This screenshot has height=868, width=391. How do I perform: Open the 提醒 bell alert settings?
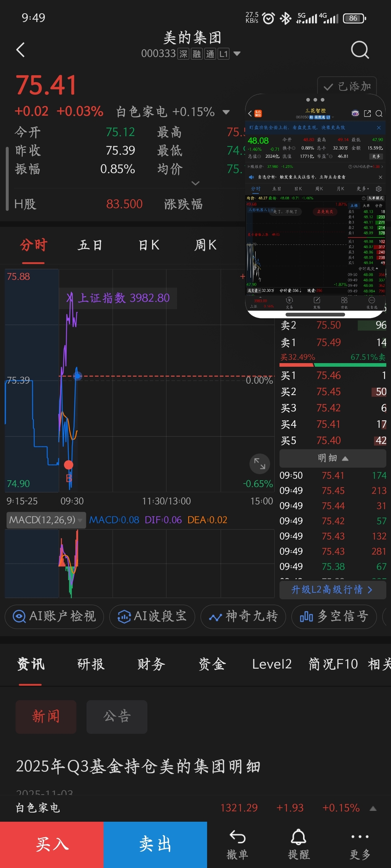pyautogui.click(x=299, y=845)
